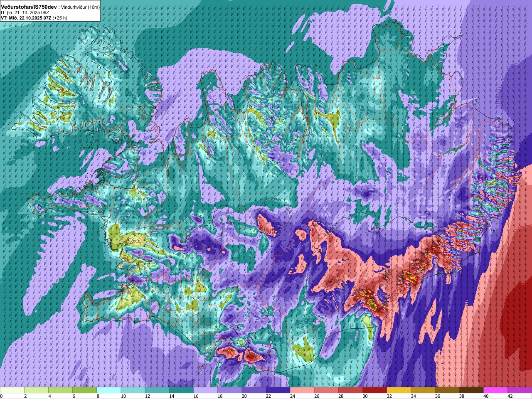Select the dark teal 14–16 legend swatch

point(181,390)
